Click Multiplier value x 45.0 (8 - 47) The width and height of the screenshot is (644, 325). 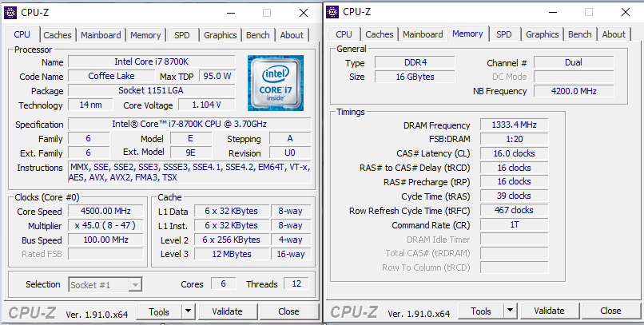click(105, 226)
